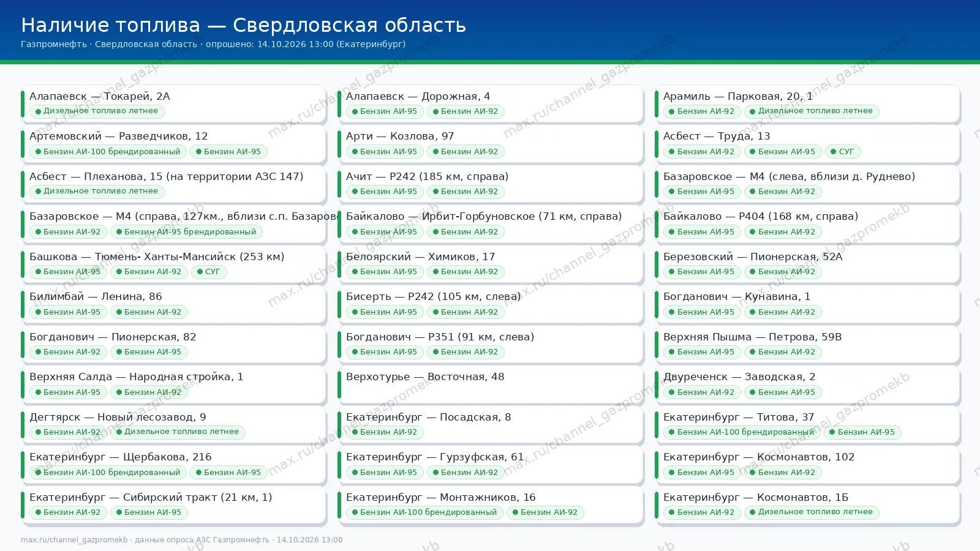Click 'Байкалово — Р404 (168 км, справа)' title
The height and width of the screenshot is (551, 980).
click(x=761, y=216)
